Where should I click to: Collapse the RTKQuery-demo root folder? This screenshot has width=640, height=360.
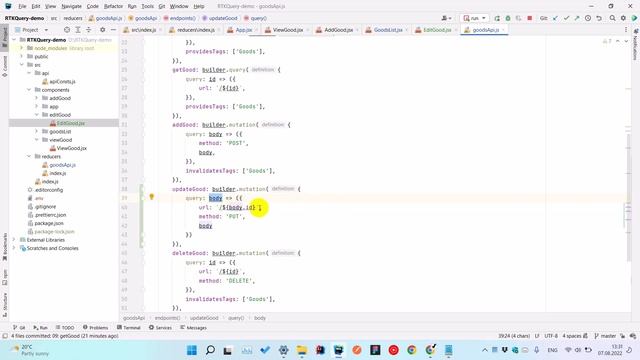(x=15, y=40)
